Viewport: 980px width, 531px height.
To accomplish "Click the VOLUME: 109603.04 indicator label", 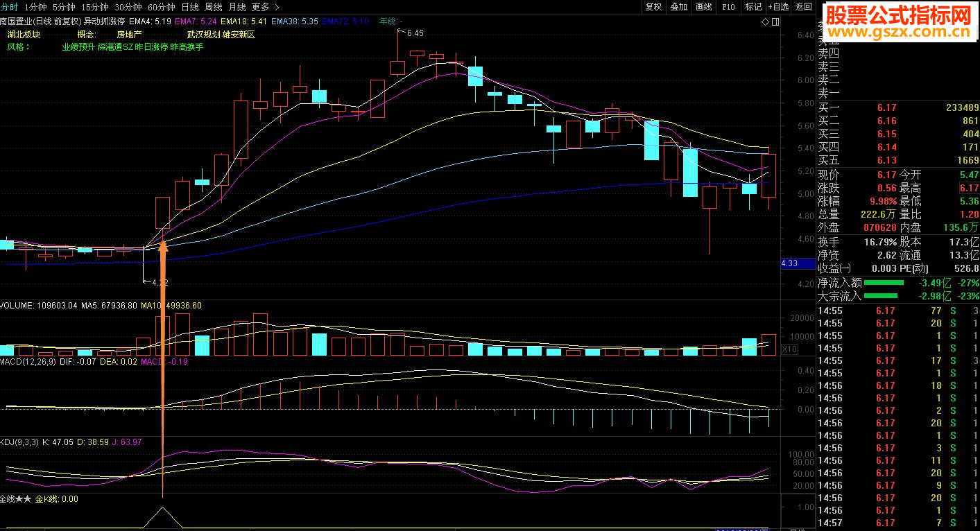I will point(39,305).
